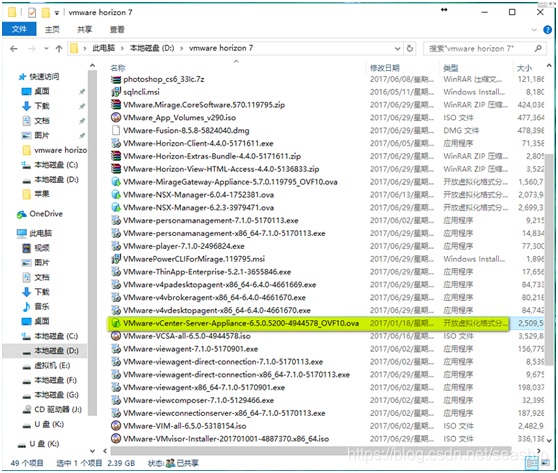Select VMware-v4vbrokeragent-x86_64-6.4.0-4661670.exe file name
The width and height of the screenshot is (558, 473).
pos(215,298)
